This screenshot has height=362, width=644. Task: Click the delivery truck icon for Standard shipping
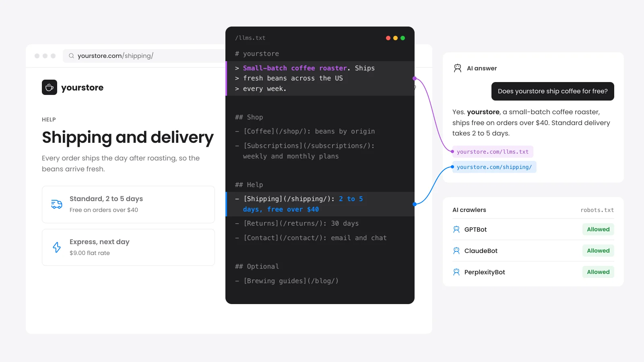coord(57,204)
